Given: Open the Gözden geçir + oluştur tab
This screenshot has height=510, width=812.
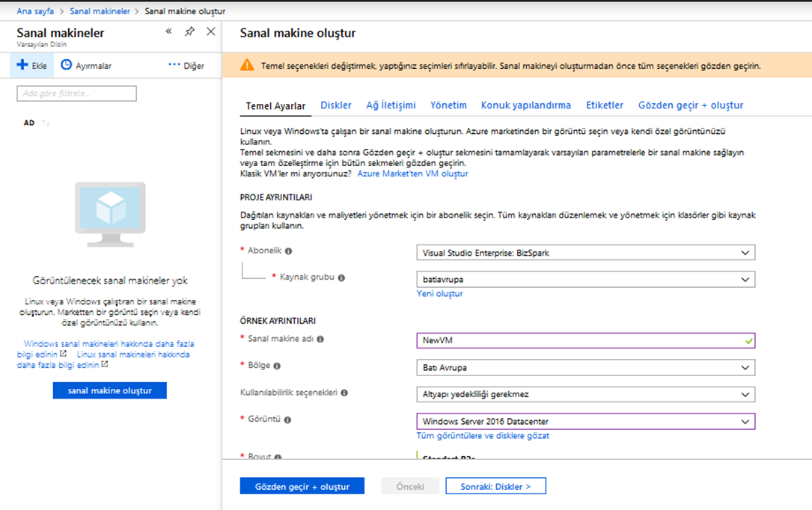Looking at the screenshot, I should (690, 105).
